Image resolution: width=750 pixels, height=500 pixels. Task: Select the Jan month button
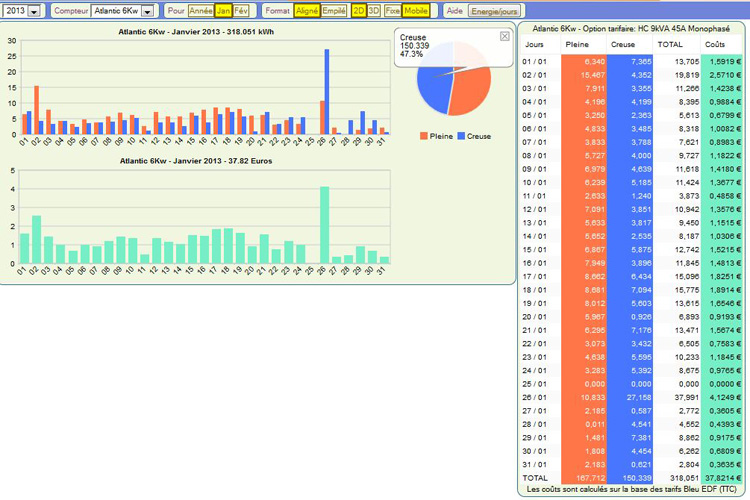223,11
